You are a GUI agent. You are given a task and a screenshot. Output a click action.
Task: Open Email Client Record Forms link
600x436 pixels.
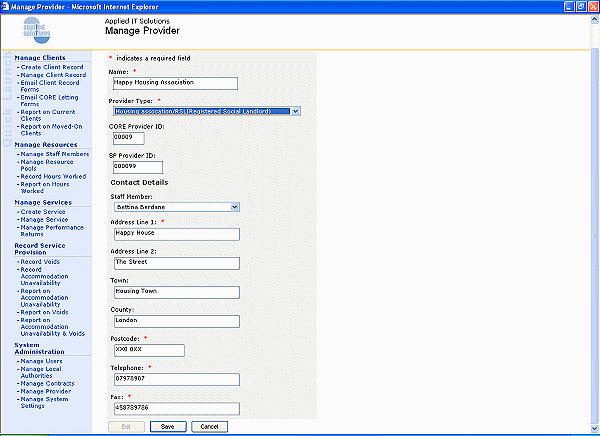pyautogui.click(x=50, y=86)
